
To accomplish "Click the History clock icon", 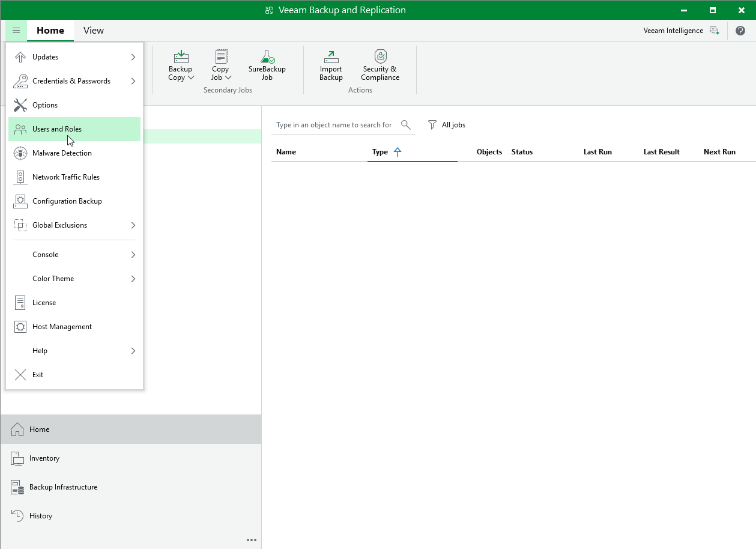I will point(17,516).
